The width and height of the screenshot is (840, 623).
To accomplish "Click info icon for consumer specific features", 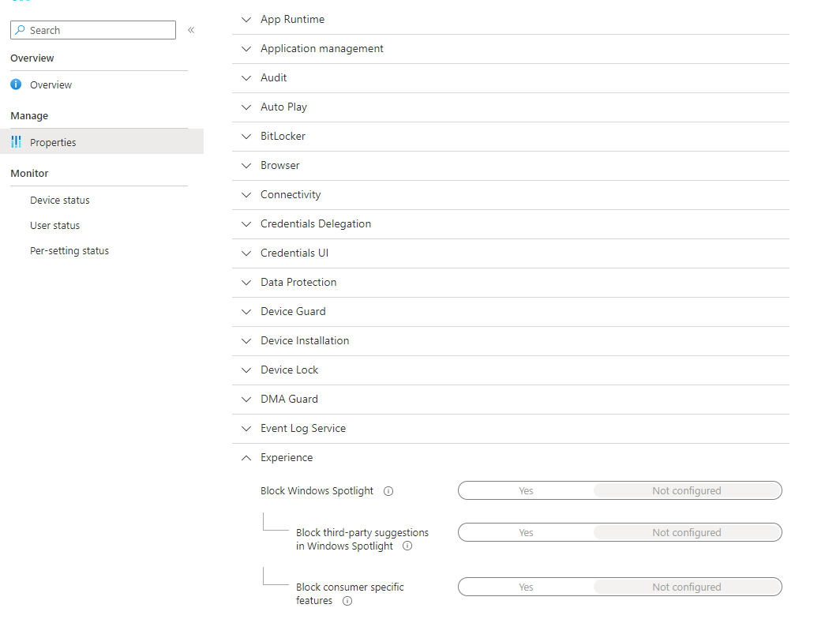I will (x=347, y=601).
